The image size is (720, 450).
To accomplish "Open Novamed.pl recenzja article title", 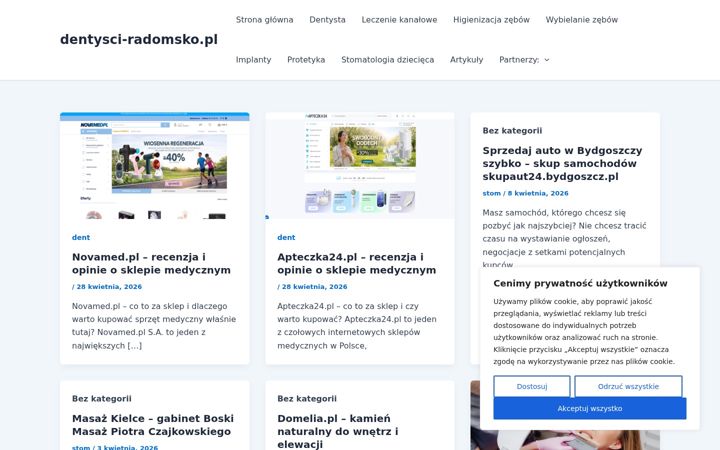I will [x=152, y=264].
